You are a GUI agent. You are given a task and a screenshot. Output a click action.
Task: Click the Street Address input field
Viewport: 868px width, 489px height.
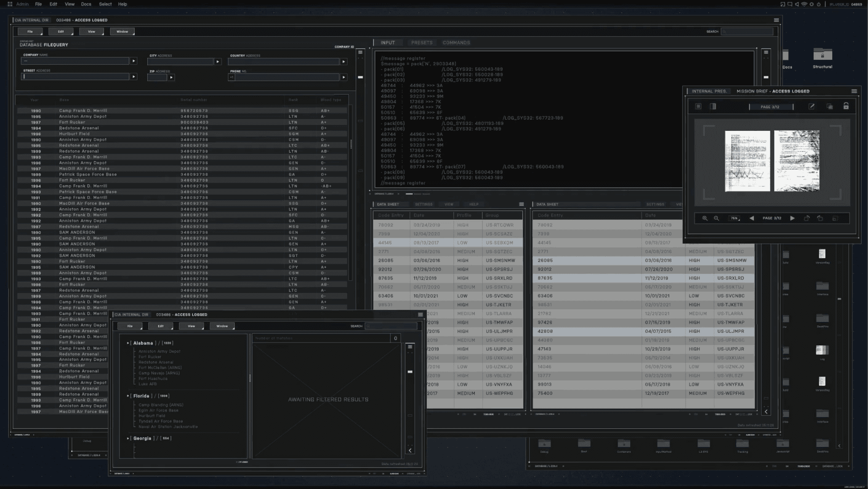[x=75, y=77]
